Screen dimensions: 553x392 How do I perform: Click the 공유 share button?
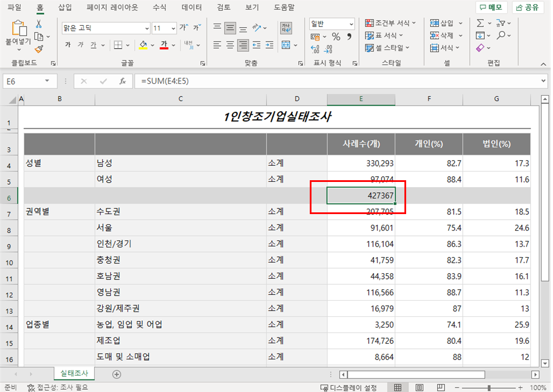click(527, 7)
